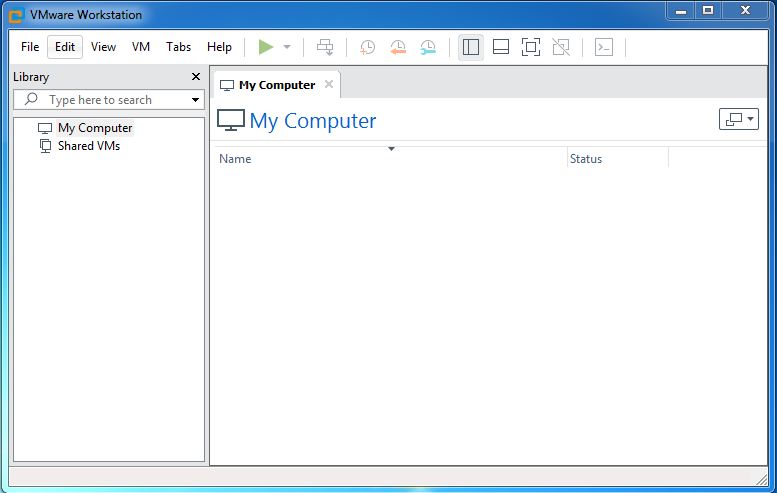777x493 pixels.
Task: Open the console view icon
Action: (x=604, y=47)
